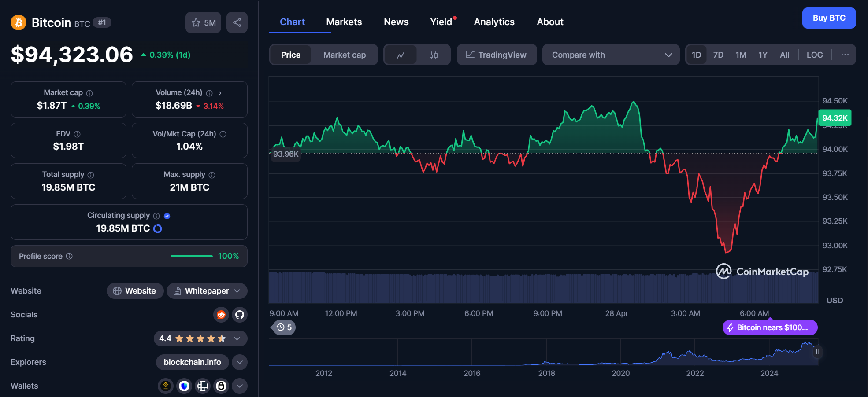Screen dimensions: 868x397
Task: Open the blockchain.info explorer link
Action: point(192,362)
